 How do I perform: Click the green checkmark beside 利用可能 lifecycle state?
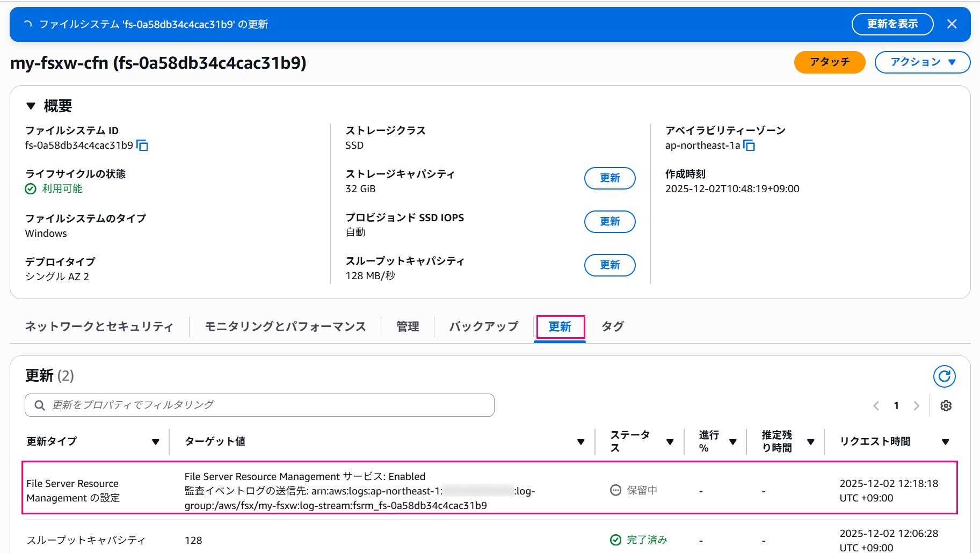pos(30,188)
